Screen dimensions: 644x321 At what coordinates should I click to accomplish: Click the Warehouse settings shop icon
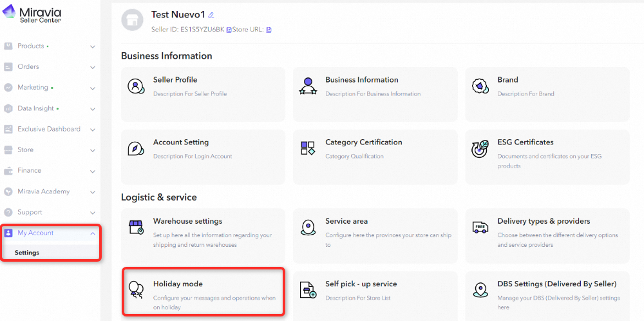[136, 227]
